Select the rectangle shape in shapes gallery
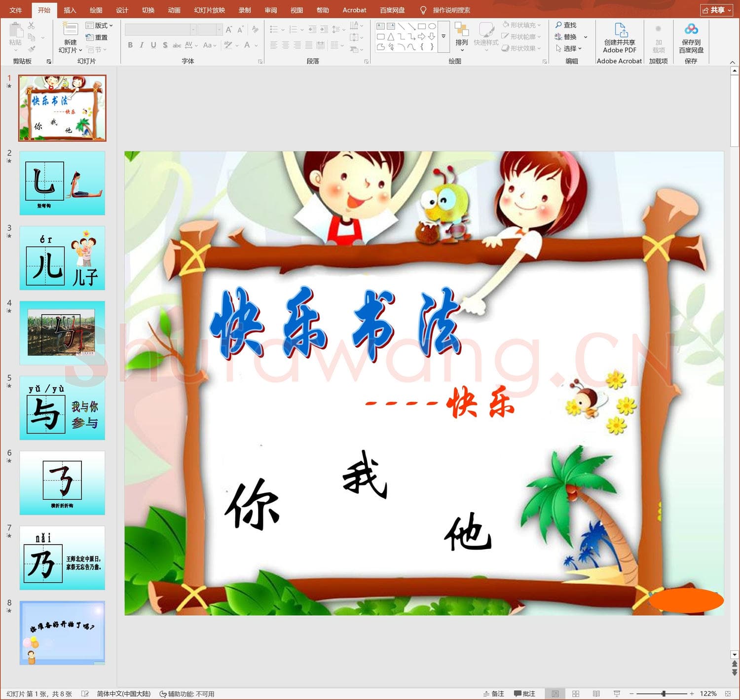 [422, 26]
